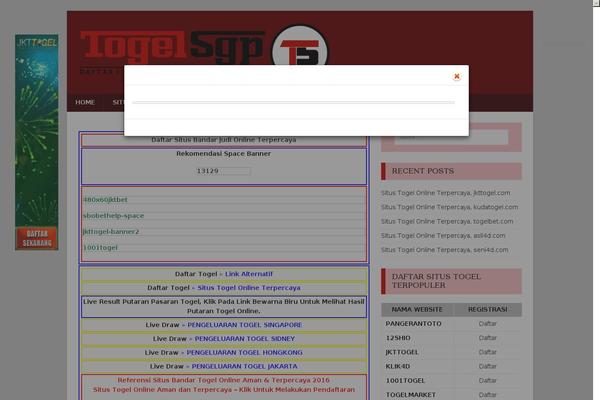Click the 13129 counter field

[223, 171]
